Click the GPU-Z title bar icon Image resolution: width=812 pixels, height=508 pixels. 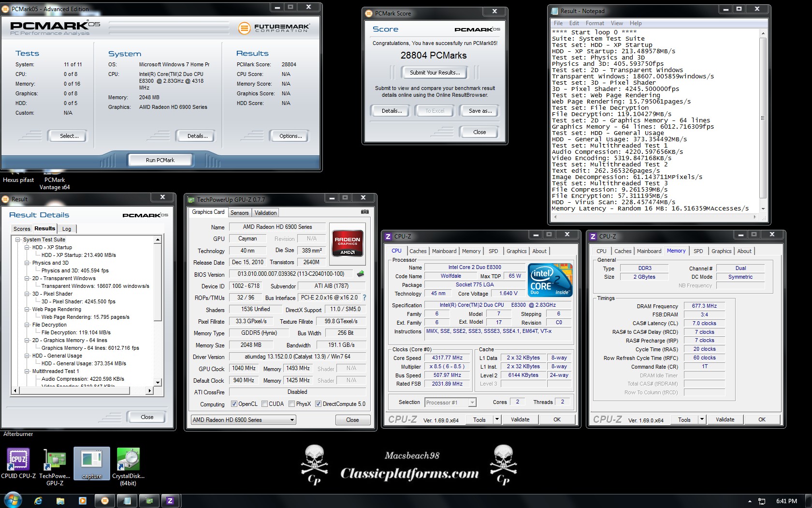[x=191, y=199]
